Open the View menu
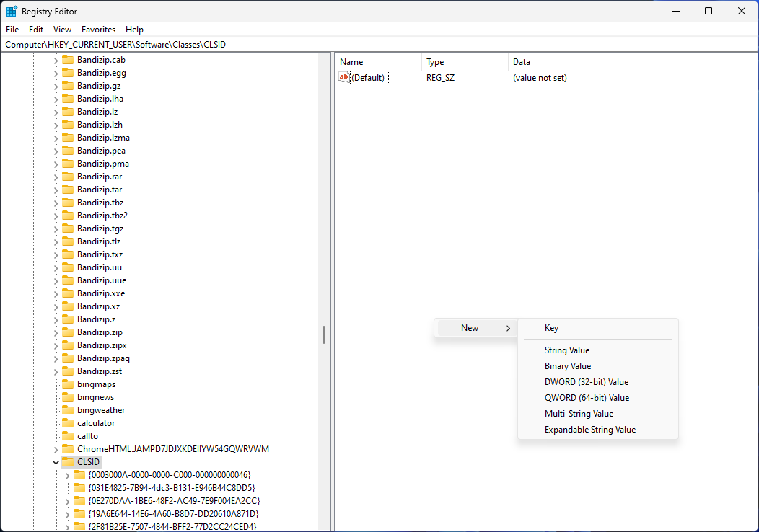 point(62,30)
